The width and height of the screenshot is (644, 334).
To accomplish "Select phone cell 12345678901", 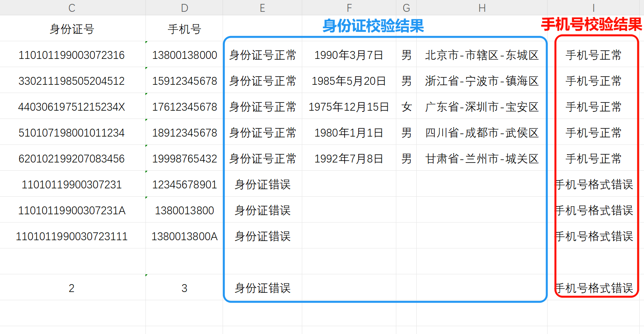I will [184, 184].
